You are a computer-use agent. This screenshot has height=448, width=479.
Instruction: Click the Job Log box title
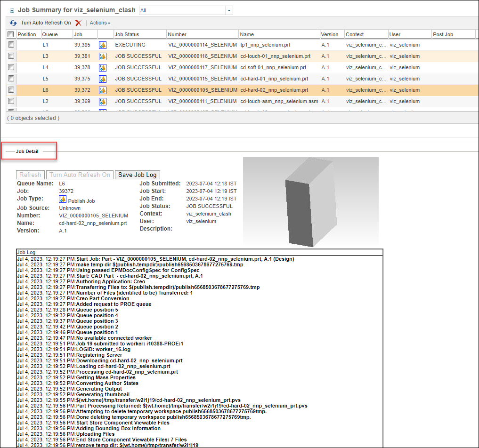(x=26, y=252)
